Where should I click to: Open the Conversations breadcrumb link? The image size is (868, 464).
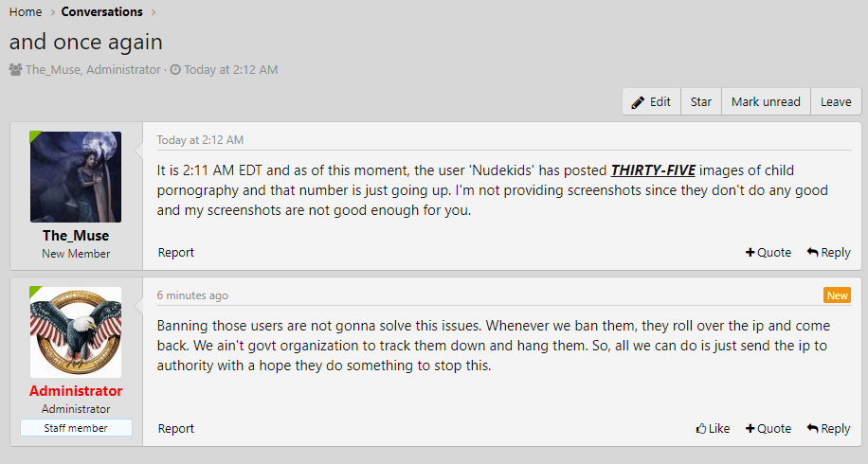[101, 12]
